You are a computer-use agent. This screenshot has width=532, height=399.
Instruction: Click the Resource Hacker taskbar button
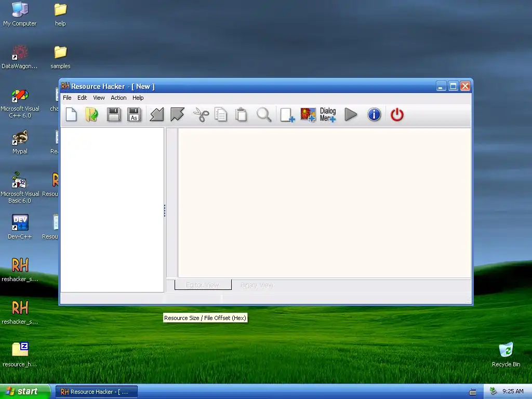(96, 392)
